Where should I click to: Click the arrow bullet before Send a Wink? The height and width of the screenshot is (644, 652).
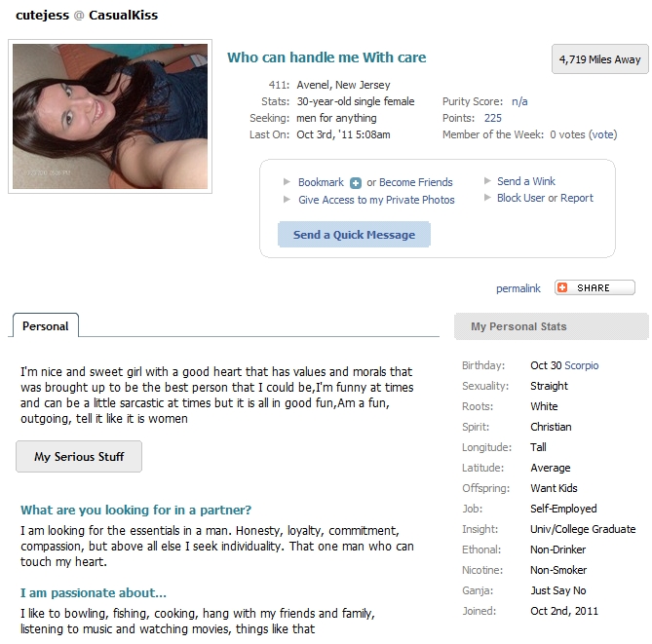[x=487, y=181]
